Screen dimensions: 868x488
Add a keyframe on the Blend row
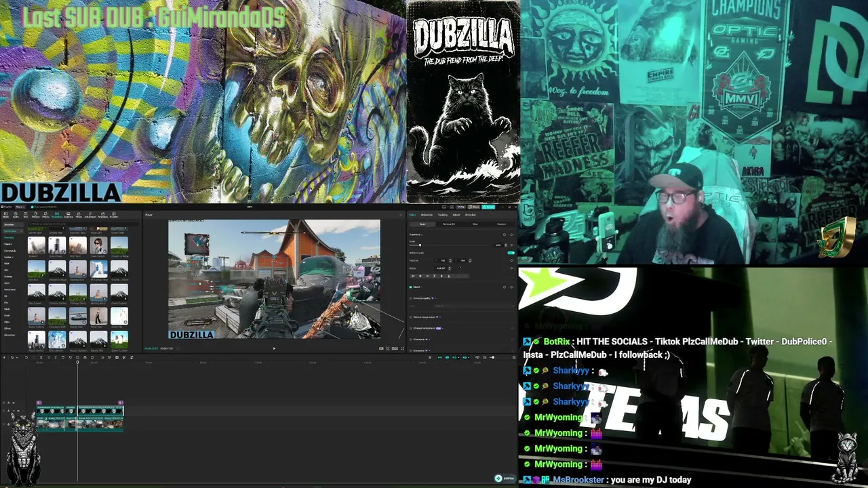pos(511,287)
